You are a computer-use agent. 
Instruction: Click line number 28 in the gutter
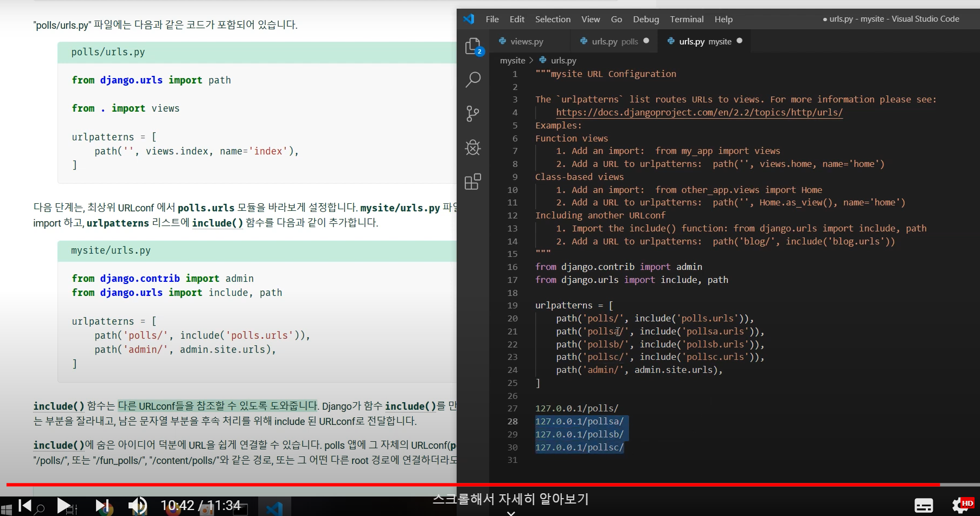point(513,421)
